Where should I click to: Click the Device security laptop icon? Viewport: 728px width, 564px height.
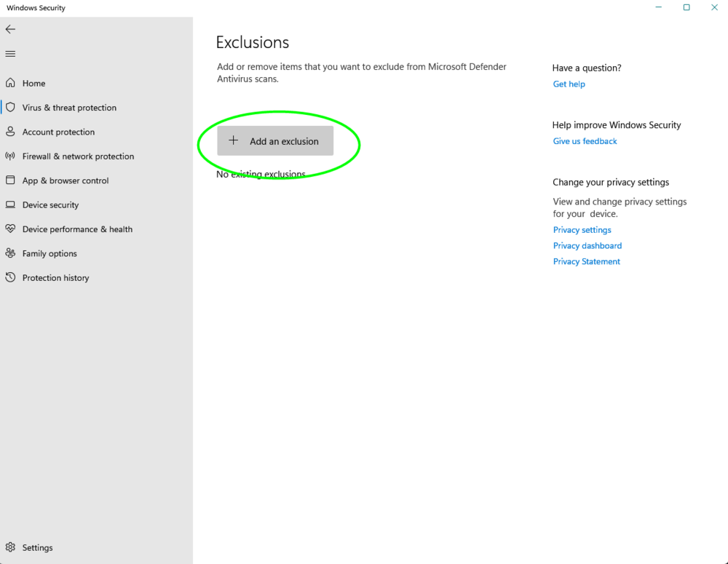pos(10,204)
